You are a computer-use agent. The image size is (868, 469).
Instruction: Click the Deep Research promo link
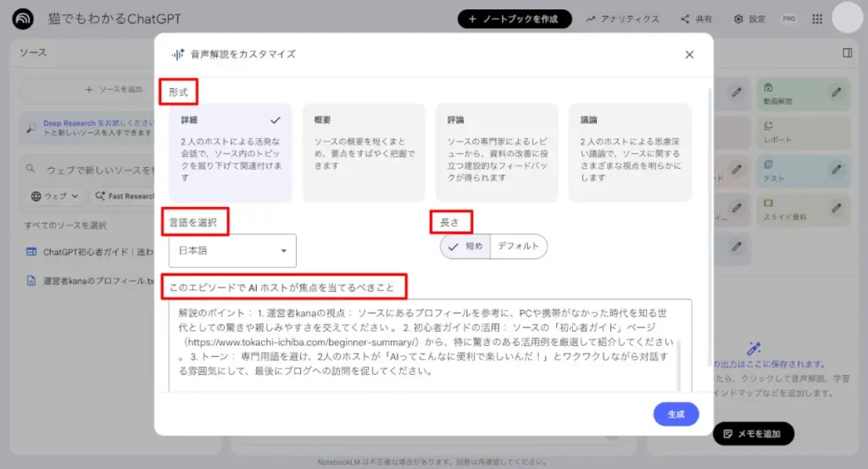point(70,123)
